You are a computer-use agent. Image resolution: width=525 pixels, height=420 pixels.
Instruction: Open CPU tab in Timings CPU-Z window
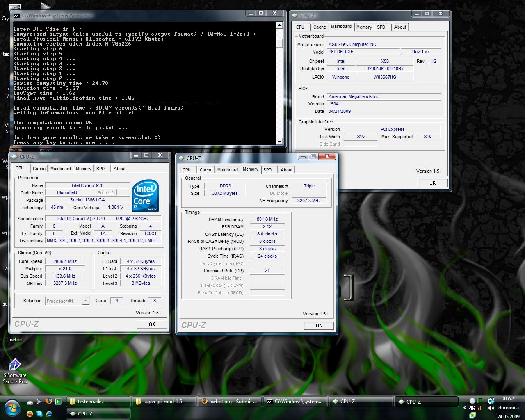coord(187,170)
